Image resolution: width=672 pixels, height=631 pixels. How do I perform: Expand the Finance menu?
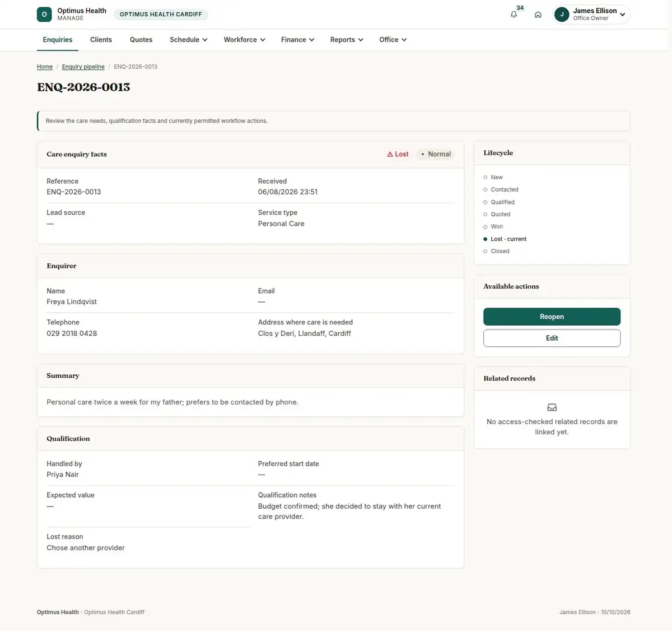coord(298,40)
